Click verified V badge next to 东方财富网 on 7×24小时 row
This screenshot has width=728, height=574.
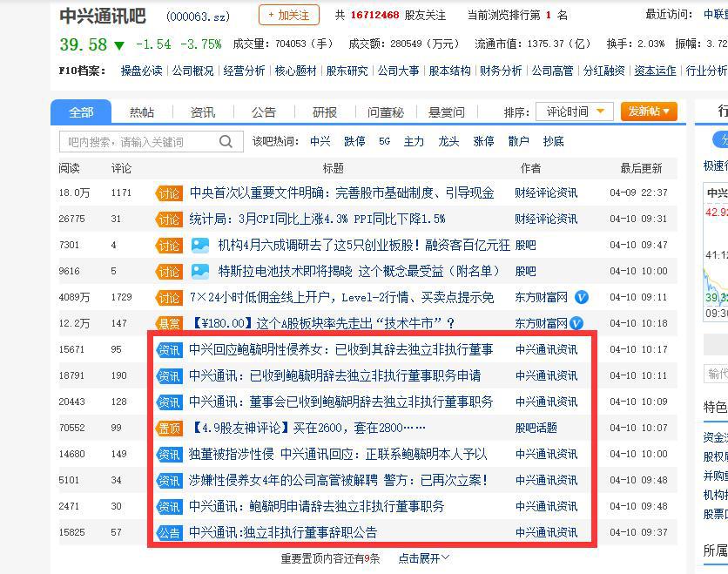[x=582, y=297]
